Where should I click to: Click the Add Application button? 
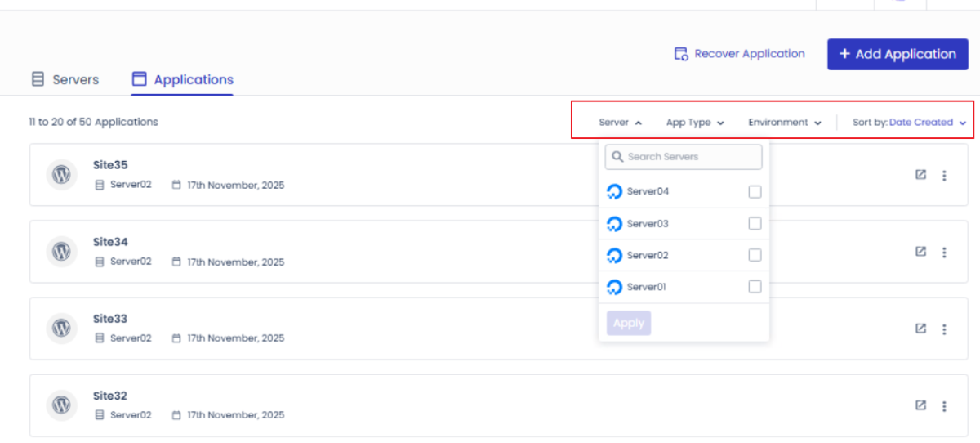[x=897, y=55]
